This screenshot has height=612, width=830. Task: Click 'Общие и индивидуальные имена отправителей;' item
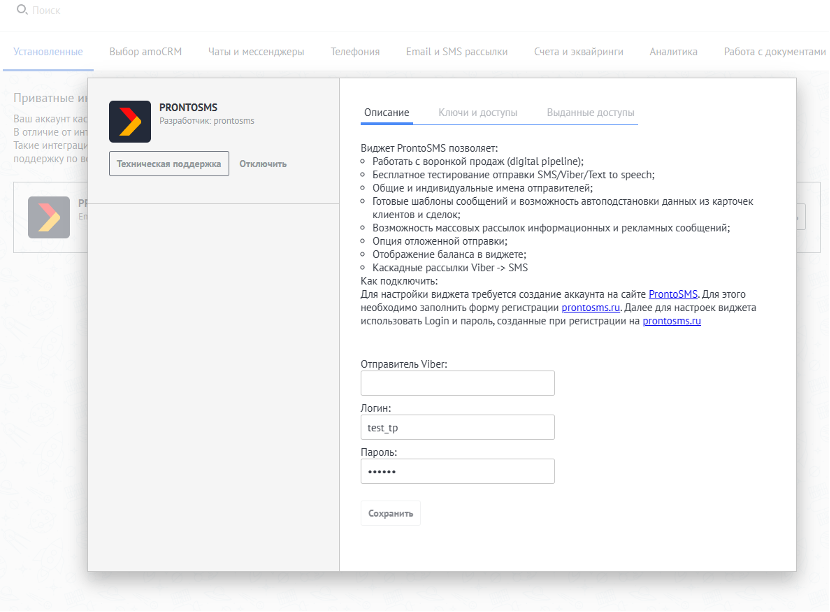[x=483, y=188]
